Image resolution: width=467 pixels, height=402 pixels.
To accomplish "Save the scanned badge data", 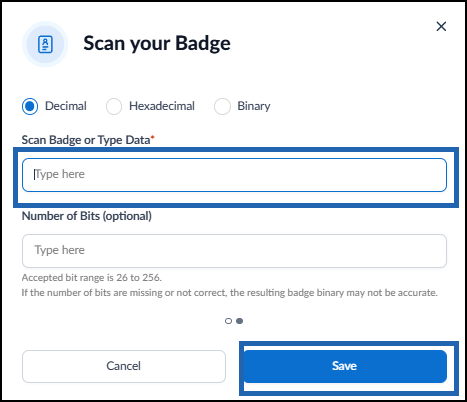I will [345, 366].
